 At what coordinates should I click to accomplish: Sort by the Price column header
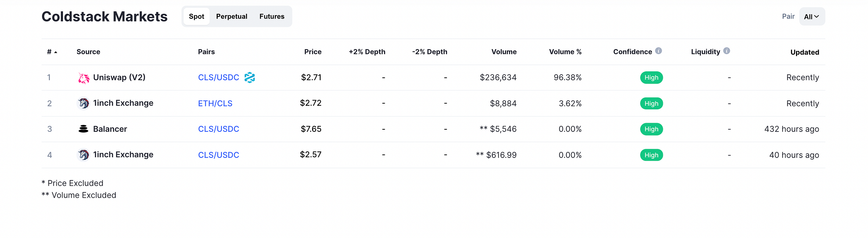(313, 52)
